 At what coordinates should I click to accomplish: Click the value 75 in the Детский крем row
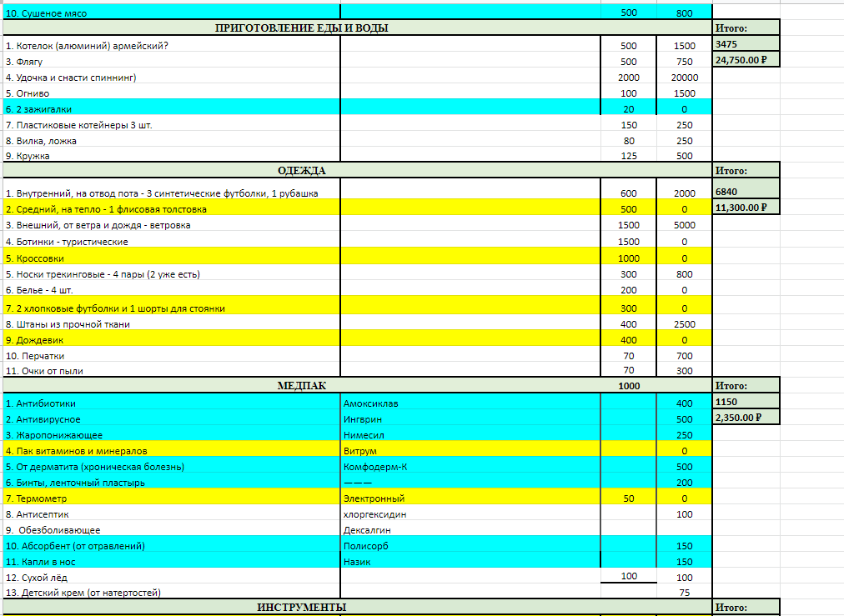684,593
